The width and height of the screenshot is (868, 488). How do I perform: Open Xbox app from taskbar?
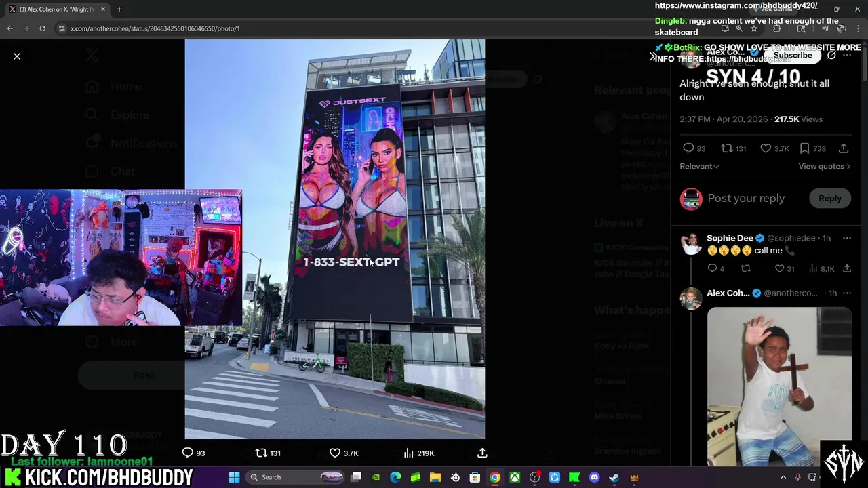pyautogui.click(x=515, y=477)
